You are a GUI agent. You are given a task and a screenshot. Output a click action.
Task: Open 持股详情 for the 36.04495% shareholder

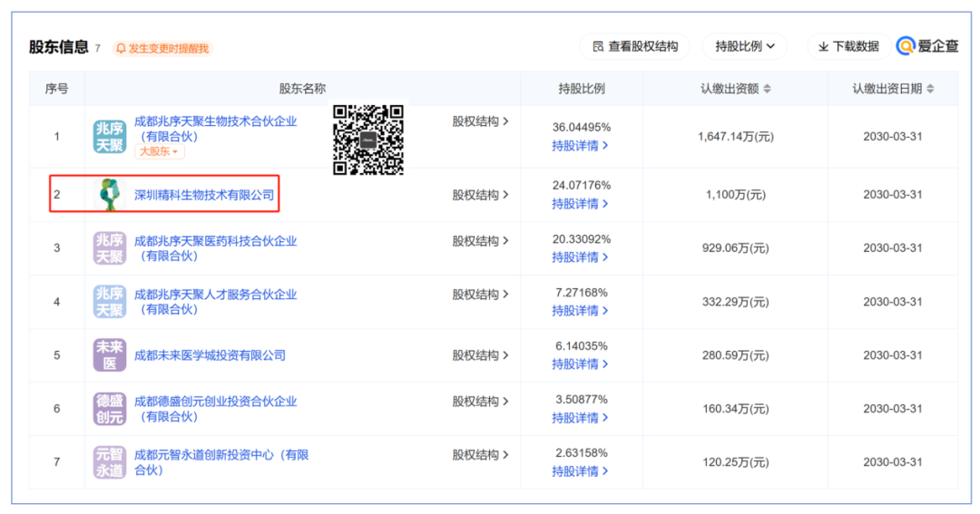(580, 146)
